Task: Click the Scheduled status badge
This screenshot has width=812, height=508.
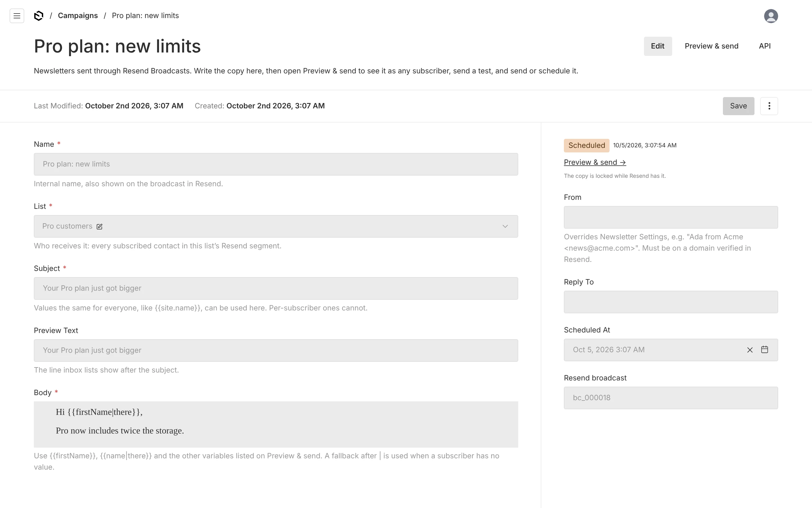Action: (x=586, y=145)
